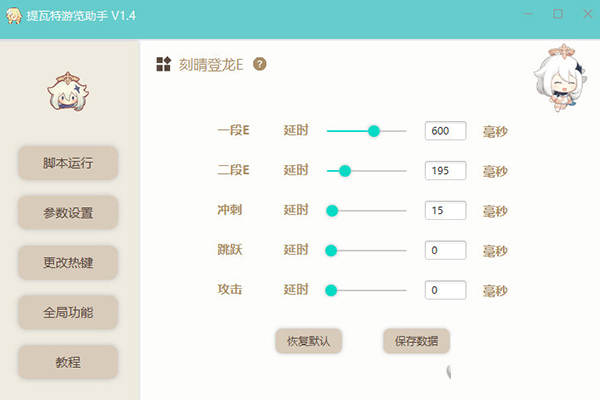Go to 更改热键 page
The height and width of the screenshot is (400, 600).
[68, 263]
